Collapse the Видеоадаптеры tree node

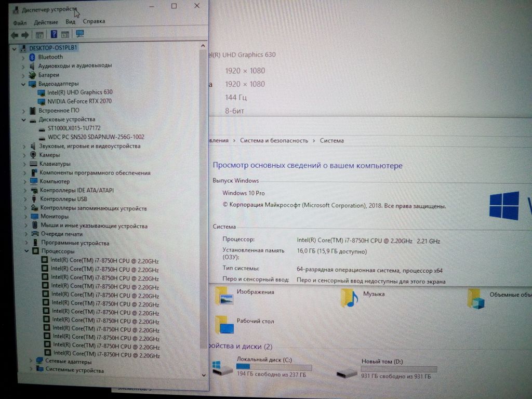coord(23,84)
